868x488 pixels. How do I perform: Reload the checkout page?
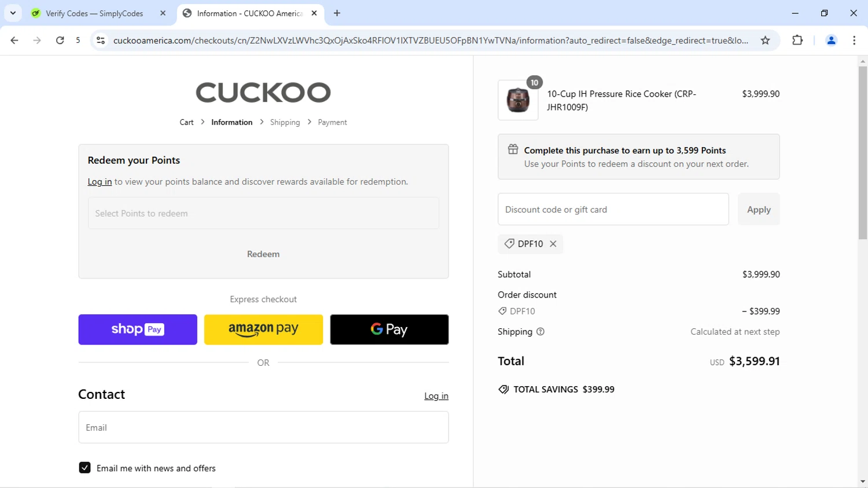60,41
